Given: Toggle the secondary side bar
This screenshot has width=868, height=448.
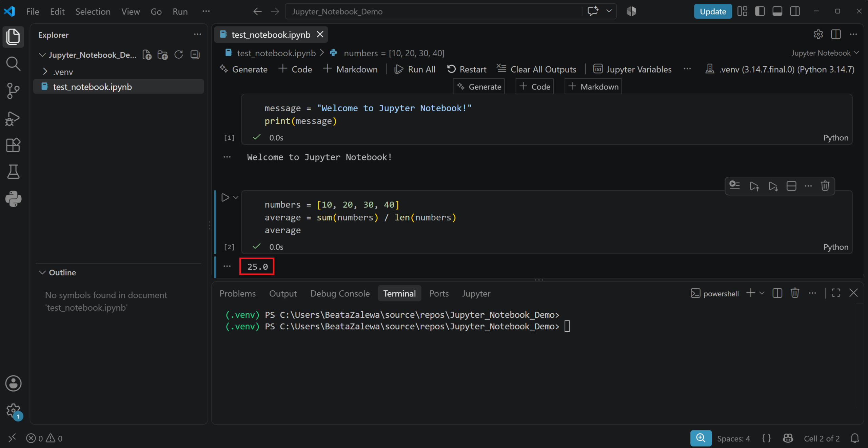Looking at the screenshot, I should (795, 11).
